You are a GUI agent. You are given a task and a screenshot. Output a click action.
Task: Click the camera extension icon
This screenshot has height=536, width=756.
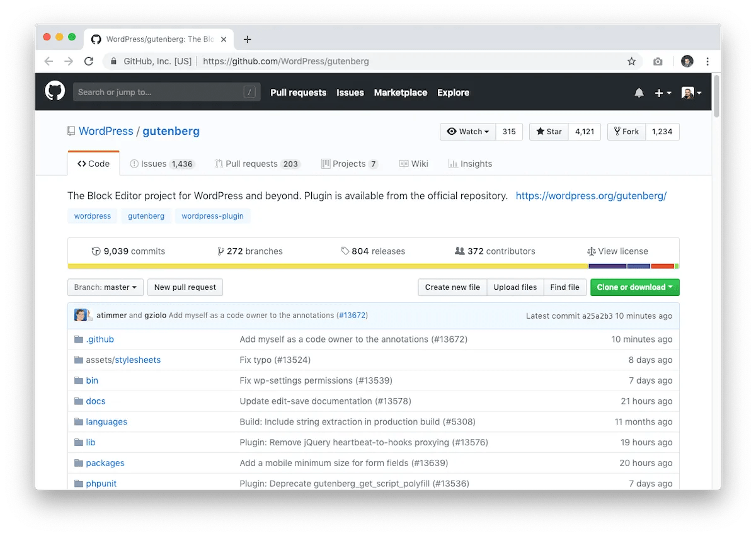pyautogui.click(x=658, y=61)
